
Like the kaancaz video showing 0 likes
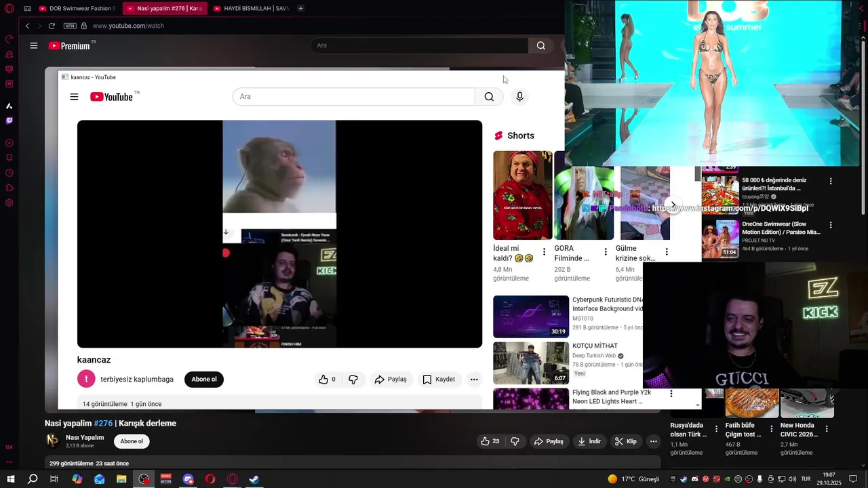click(x=327, y=380)
